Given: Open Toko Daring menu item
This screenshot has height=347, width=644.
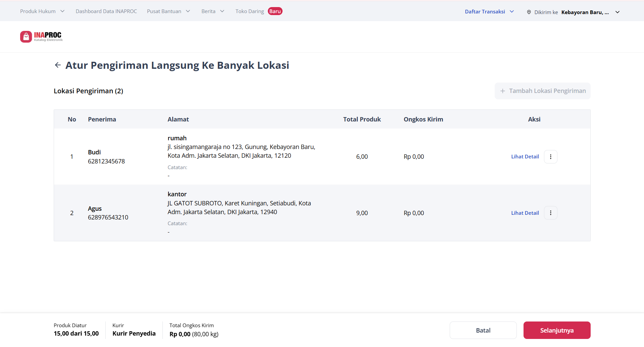Looking at the screenshot, I should (x=250, y=11).
